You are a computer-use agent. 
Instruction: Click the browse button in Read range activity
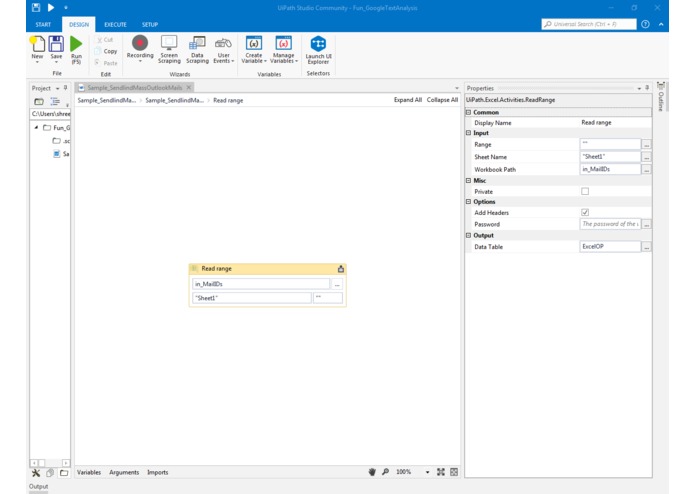coord(337,284)
